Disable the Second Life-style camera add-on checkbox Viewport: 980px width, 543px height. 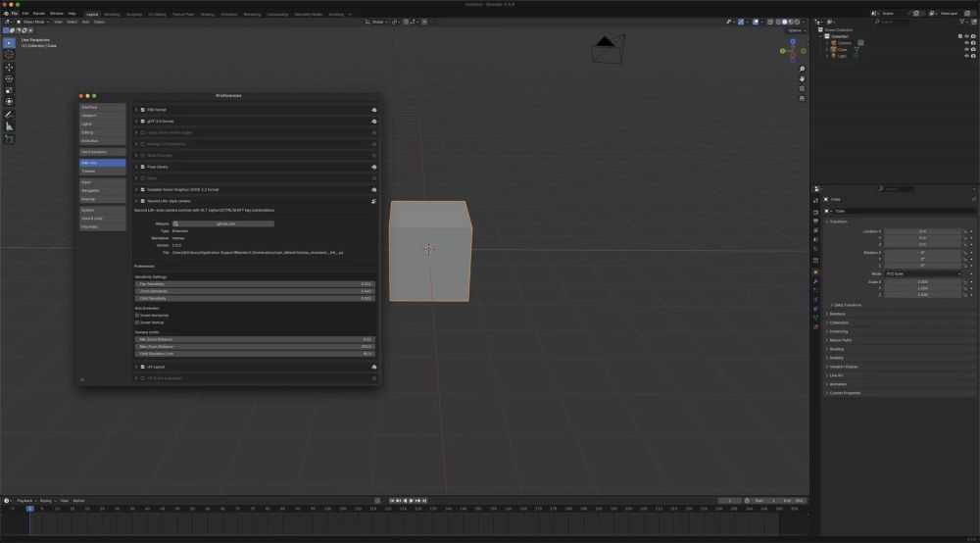[142, 201]
